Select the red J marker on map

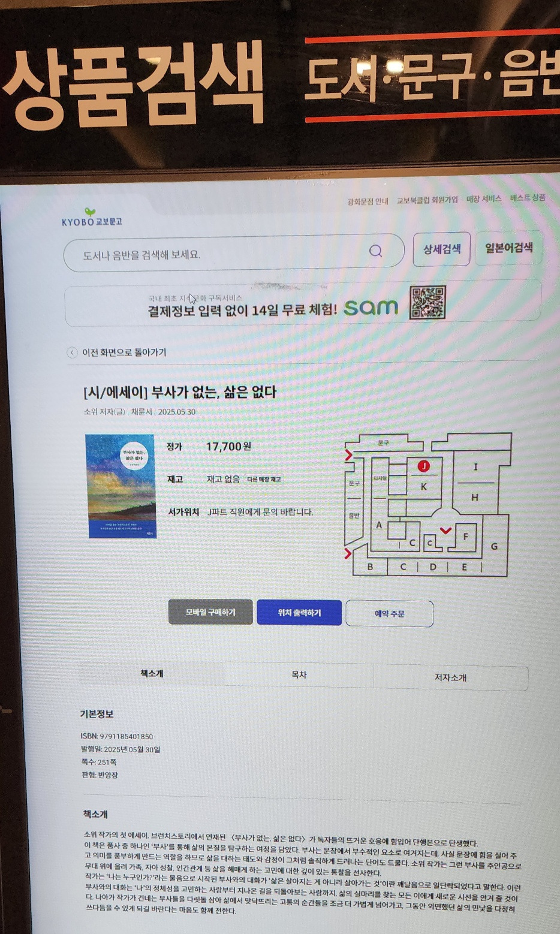423,466
